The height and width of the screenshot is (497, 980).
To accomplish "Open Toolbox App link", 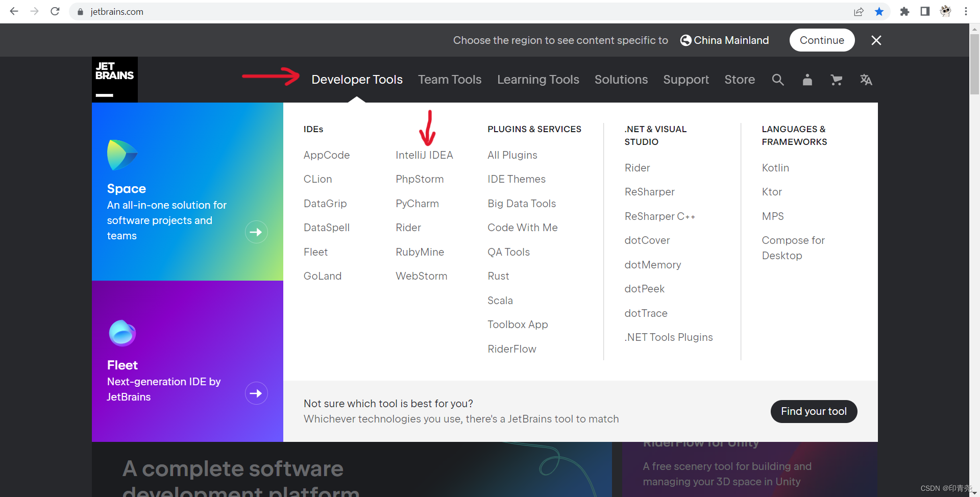I will click(518, 325).
